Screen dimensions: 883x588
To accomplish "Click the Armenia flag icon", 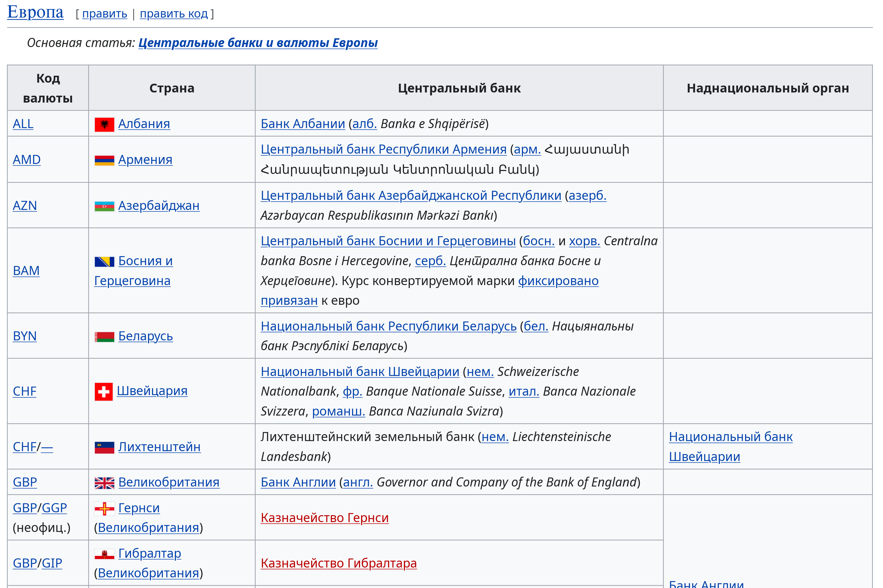I will click(x=104, y=160).
